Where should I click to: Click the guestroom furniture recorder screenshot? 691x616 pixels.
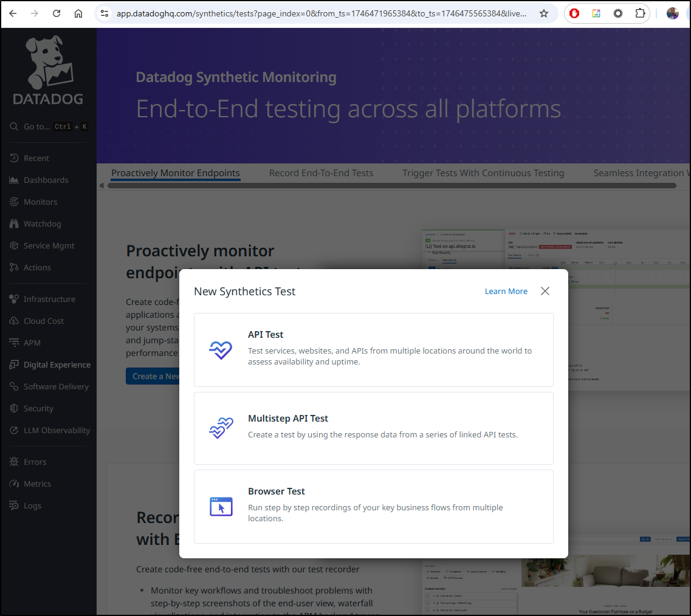pyautogui.click(x=556, y=574)
